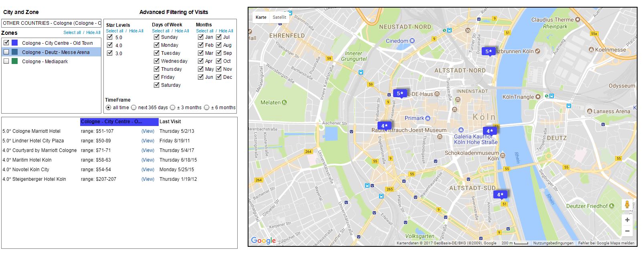Click 'Hide All' under Zones
644x254 pixels.
click(93, 33)
